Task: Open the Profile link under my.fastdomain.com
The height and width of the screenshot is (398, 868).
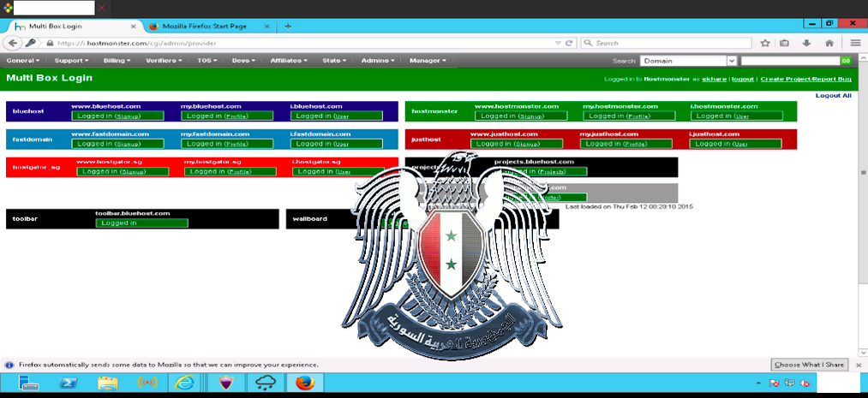Action: point(236,144)
